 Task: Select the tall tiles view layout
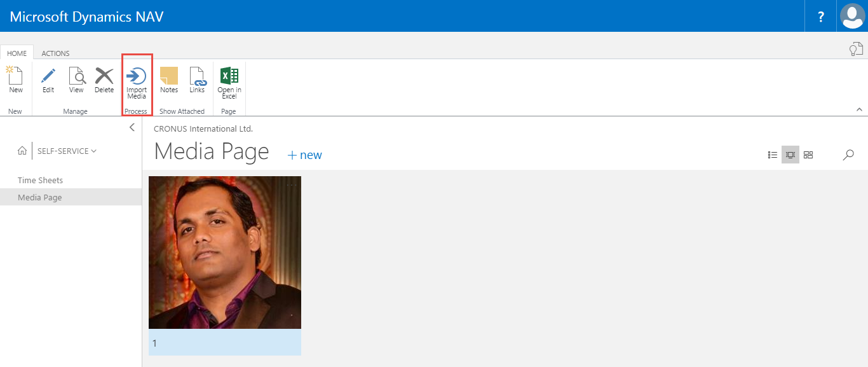[x=790, y=155]
